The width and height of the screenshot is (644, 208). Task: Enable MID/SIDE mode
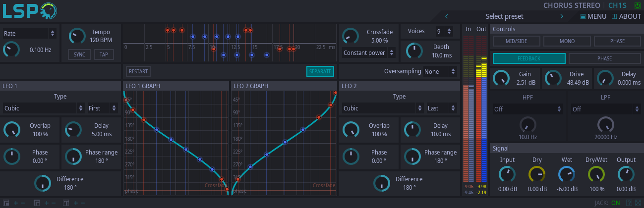click(x=515, y=42)
